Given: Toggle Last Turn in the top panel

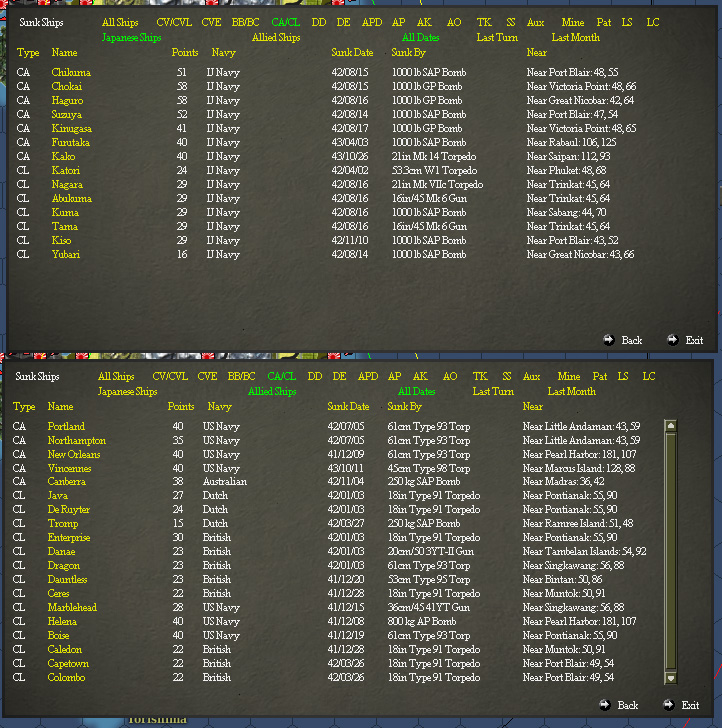Looking at the screenshot, I should pos(497,38).
